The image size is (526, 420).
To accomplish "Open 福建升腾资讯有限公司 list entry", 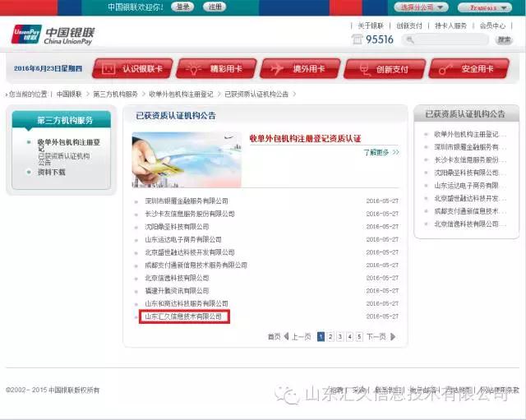I will pos(177,290).
